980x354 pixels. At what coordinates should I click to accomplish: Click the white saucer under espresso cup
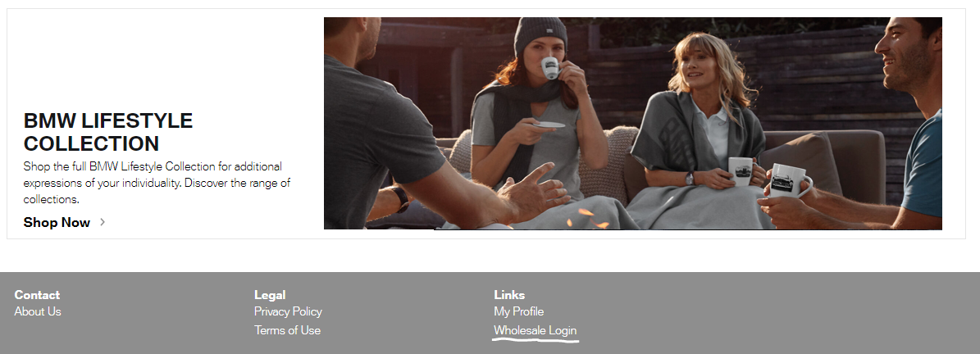point(549,125)
